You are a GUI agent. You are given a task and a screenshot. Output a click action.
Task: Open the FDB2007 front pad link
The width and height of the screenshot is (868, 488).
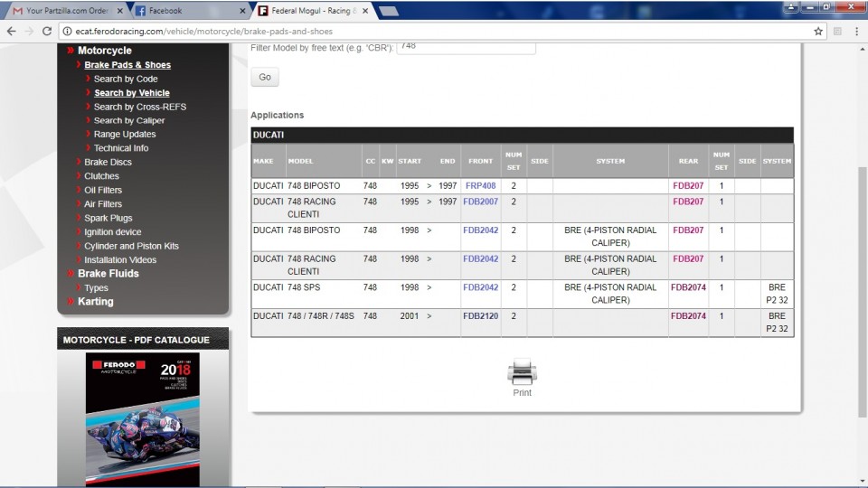pyautogui.click(x=480, y=202)
